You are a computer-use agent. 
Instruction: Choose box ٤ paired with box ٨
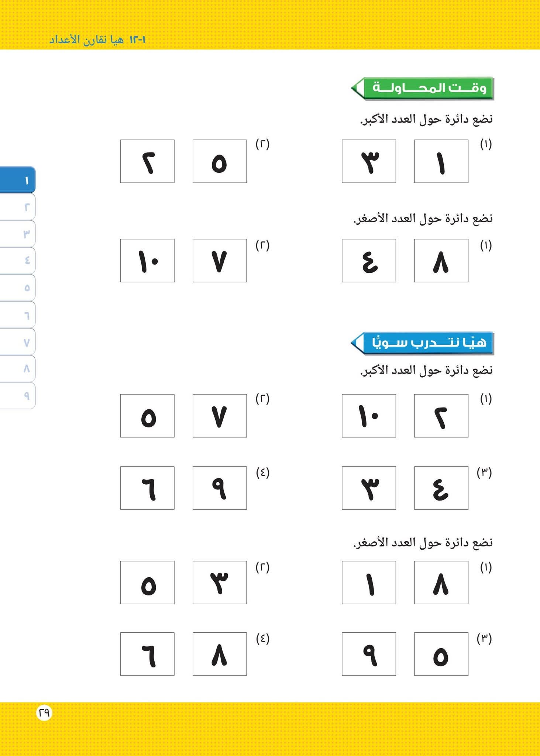coord(369,261)
